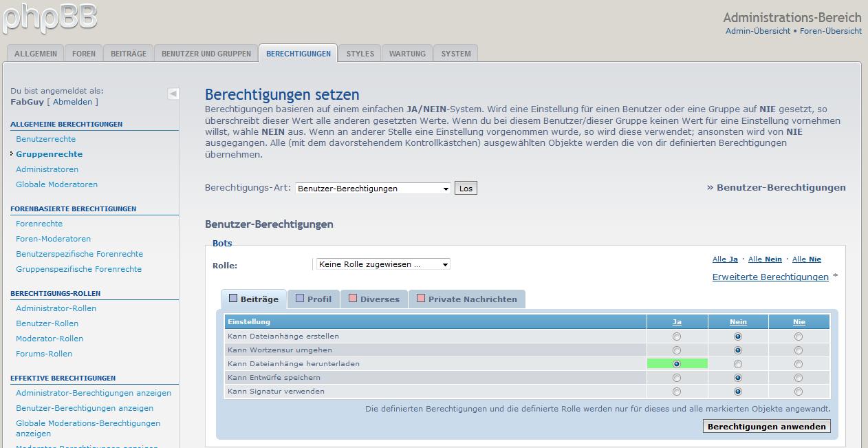Set 'Kann Dateianhänge herunterladen' to Nie
The height and width of the screenshot is (448, 868).
coord(799,364)
